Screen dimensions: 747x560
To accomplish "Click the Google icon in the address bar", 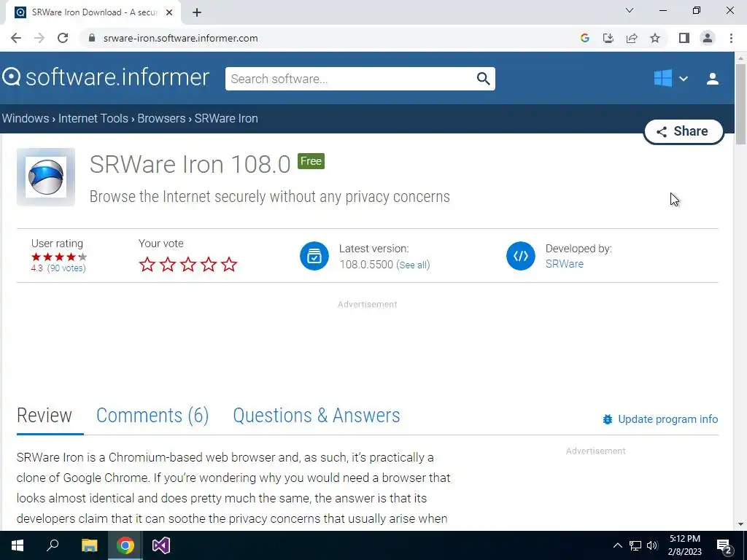I will (585, 38).
